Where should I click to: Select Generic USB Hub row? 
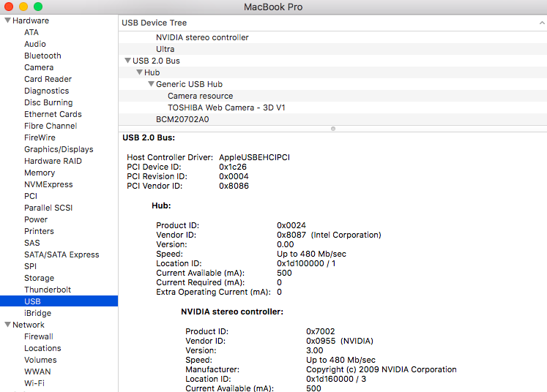(x=332, y=84)
